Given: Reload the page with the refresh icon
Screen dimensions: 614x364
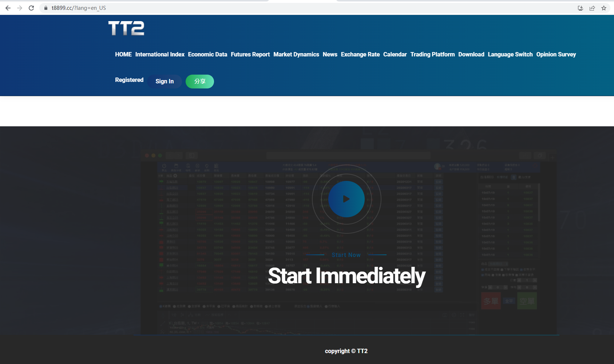Looking at the screenshot, I should (x=31, y=8).
